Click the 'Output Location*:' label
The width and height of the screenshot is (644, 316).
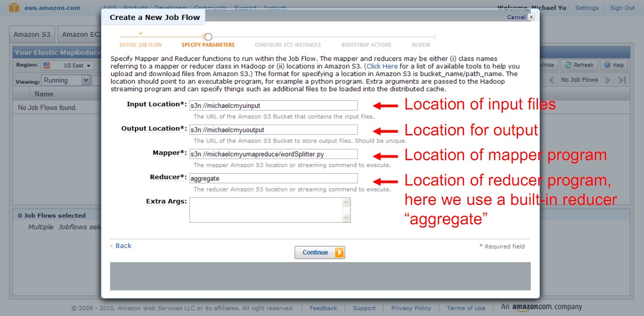pyautogui.click(x=154, y=128)
